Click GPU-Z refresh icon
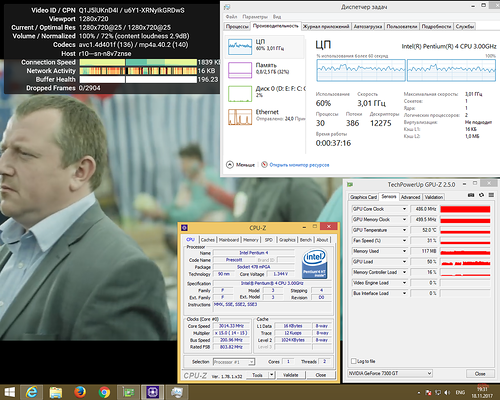This screenshot has width=500, height=400. pos(481,195)
